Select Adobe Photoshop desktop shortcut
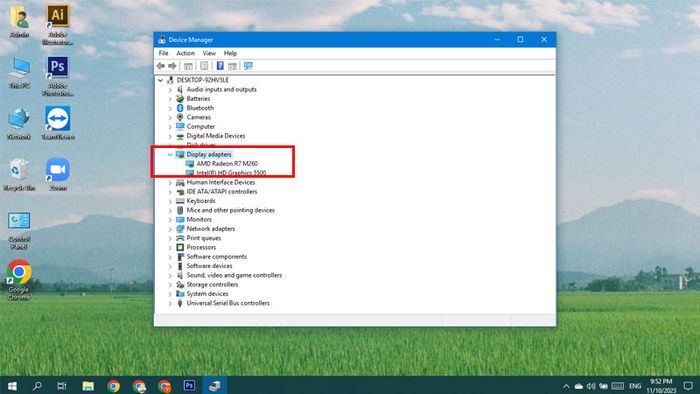 58,76
